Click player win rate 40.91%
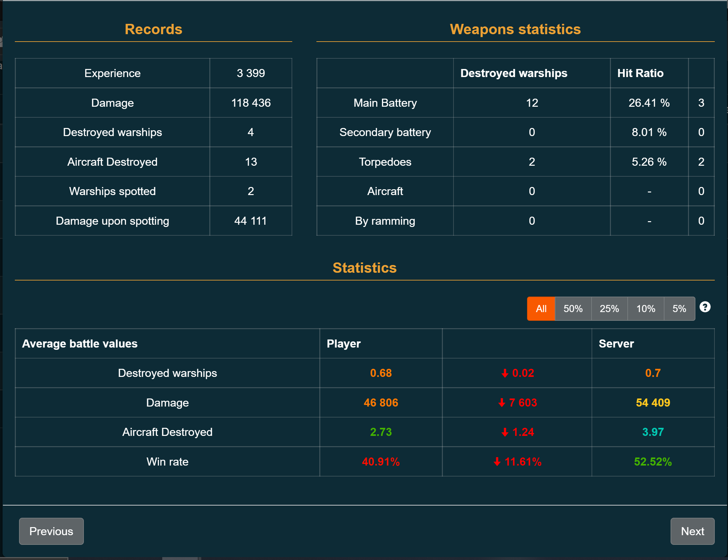The image size is (728, 560). (381, 462)
